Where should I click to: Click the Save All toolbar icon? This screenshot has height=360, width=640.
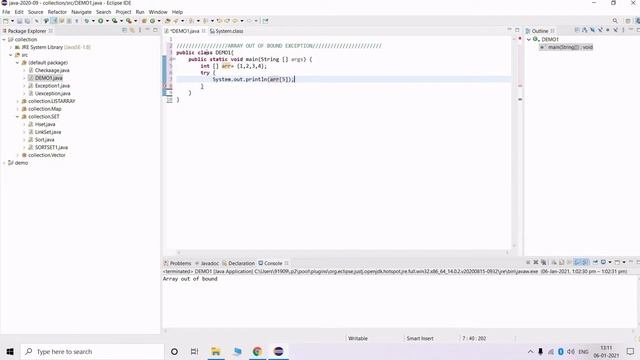coord(27,21)
